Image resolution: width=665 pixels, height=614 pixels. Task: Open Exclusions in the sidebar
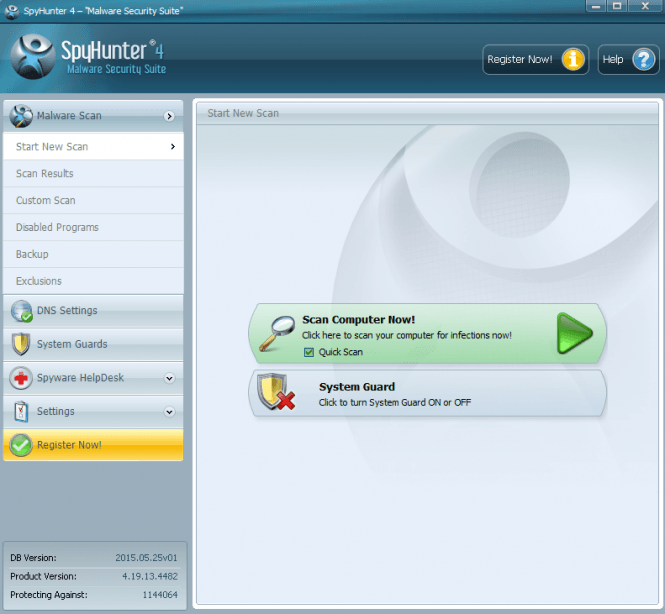[93, 281]
